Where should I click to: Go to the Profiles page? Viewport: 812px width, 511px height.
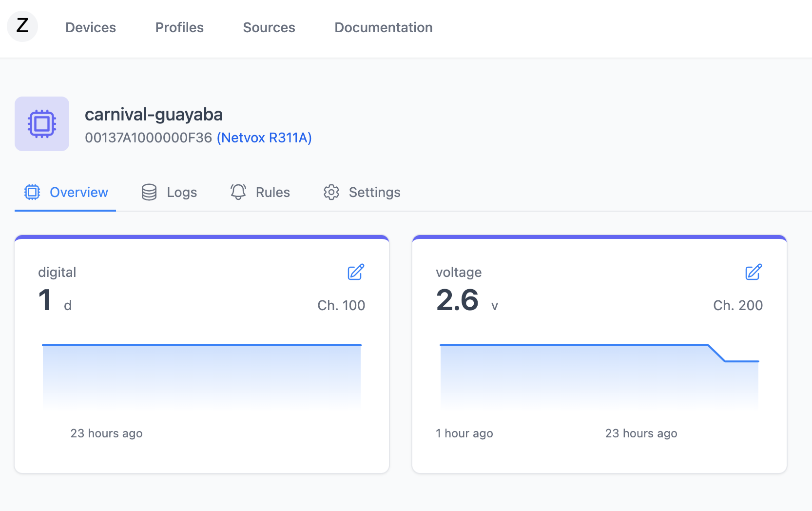click(x=179, y=27)
